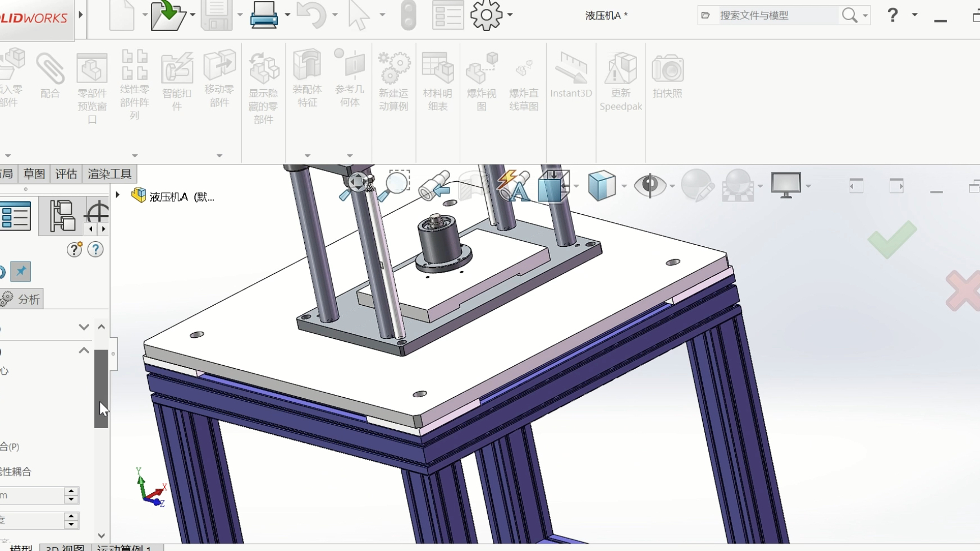The image size is (980, 551).
Task: Open dropdown arrow next to Undo
Action: pyautogui.click(x=335, y=15)
